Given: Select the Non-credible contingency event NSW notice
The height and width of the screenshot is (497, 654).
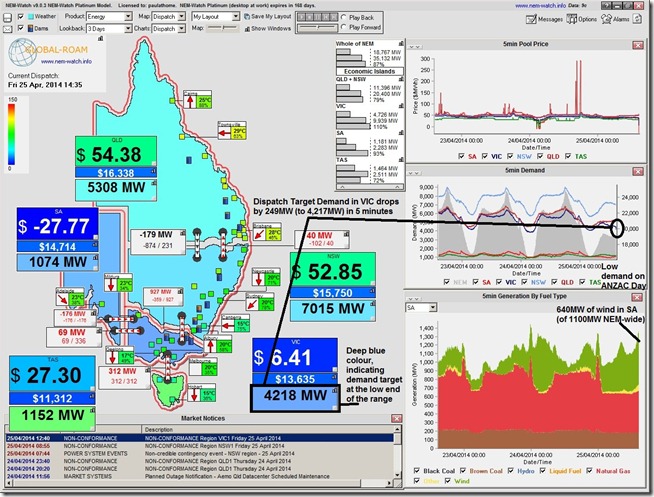Looking at the screenshot, I should 199,453.
